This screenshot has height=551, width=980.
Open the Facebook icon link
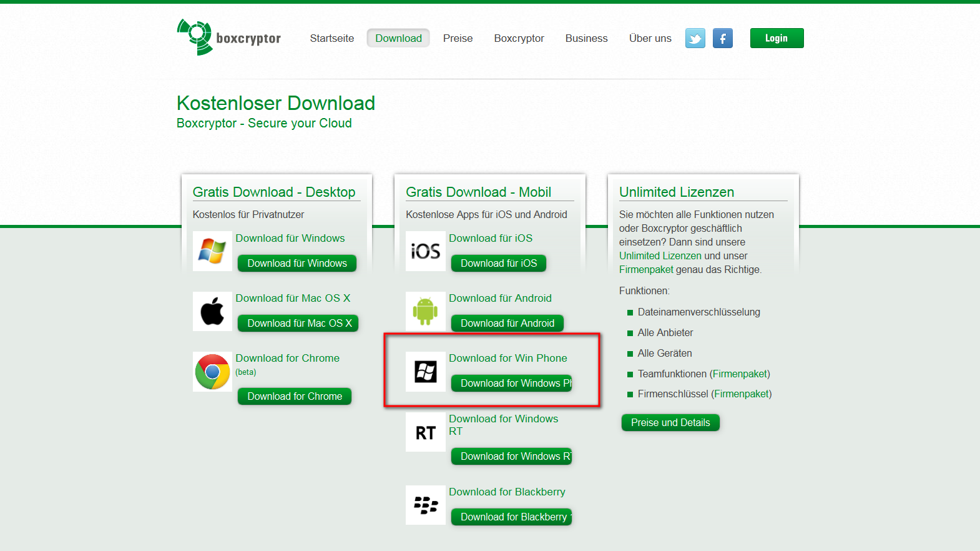[722, 39]
